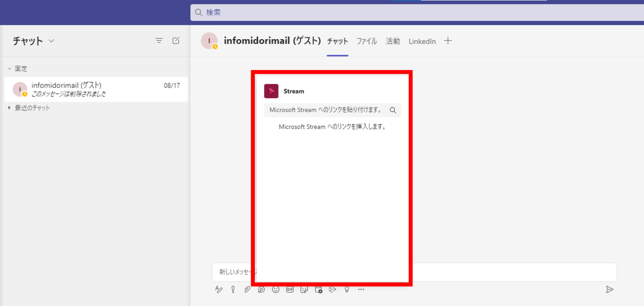Viewport: 644px width, 306px height.
Task: Set delivery options with exclamation icon
Action: click(233, 290)
